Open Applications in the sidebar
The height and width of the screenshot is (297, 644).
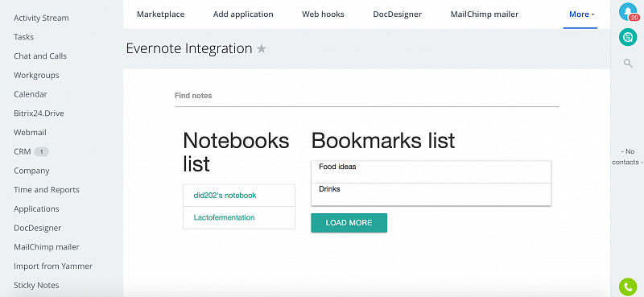pos(36,208)
